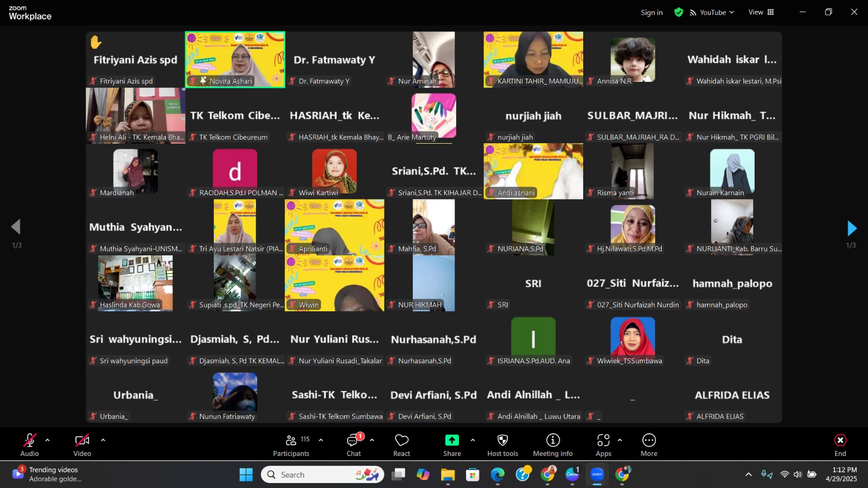Click the green encryption shield icon
Viewport: 868px width, 488px height.
coord(678,12)
